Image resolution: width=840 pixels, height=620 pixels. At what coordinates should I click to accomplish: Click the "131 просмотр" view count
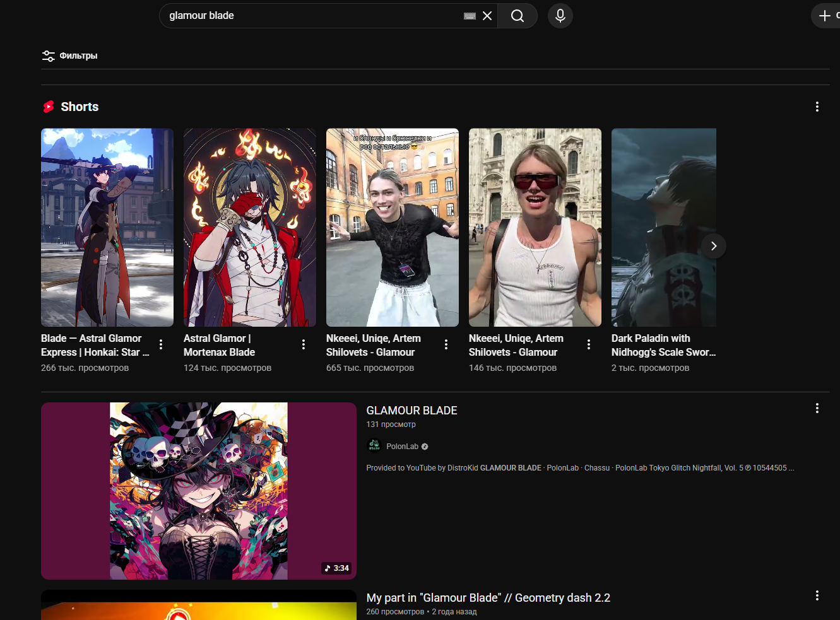point(391,424)
